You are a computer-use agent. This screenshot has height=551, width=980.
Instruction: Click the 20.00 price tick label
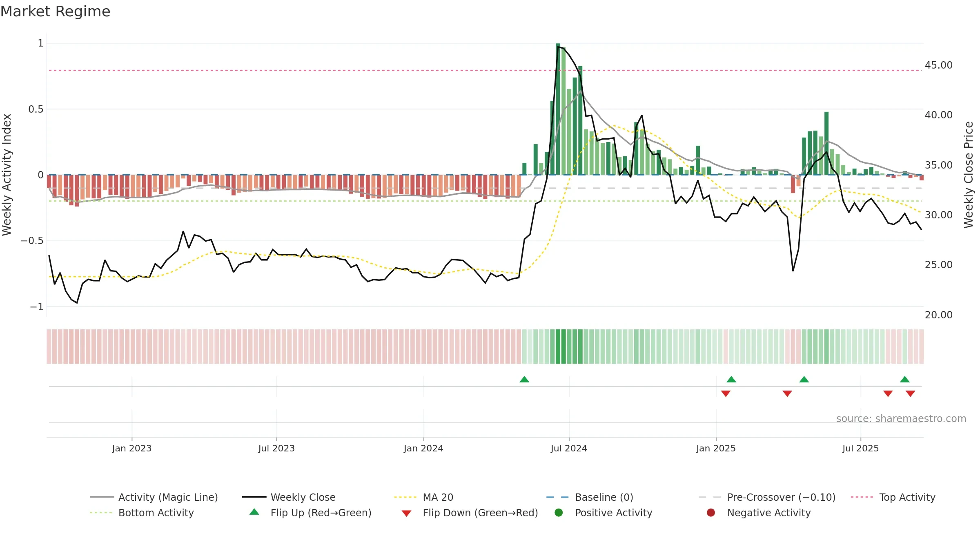(x=938, y=315)
